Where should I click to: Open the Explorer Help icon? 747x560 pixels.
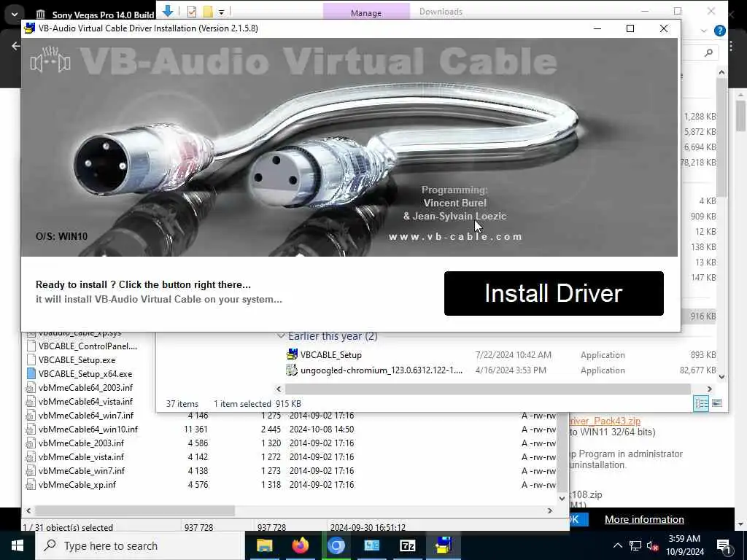[x=719, y=31]
